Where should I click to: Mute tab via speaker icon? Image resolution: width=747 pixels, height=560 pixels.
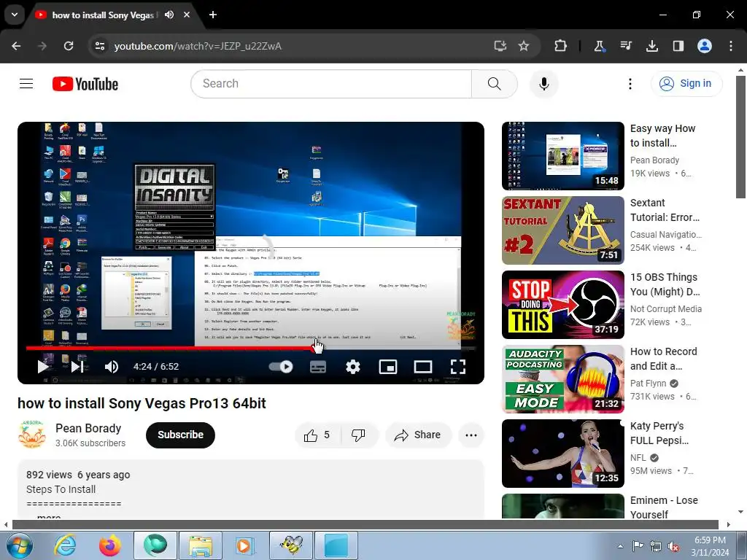[169, 15]
